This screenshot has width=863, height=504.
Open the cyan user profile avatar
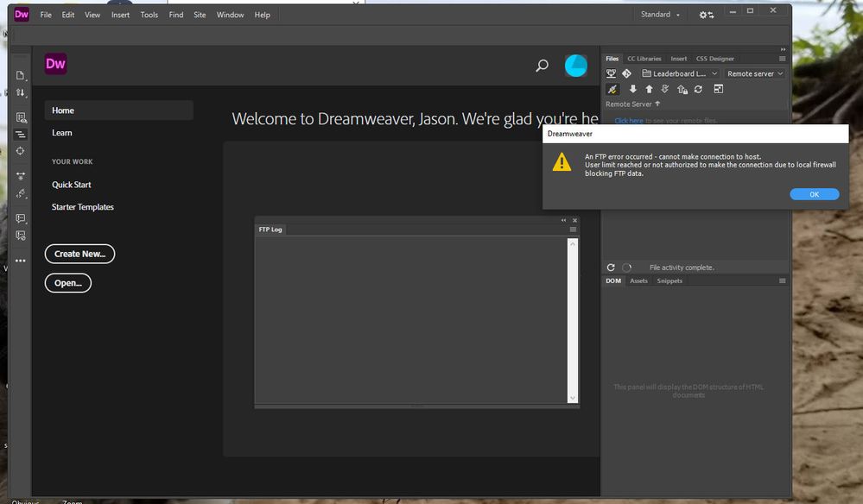575,66
